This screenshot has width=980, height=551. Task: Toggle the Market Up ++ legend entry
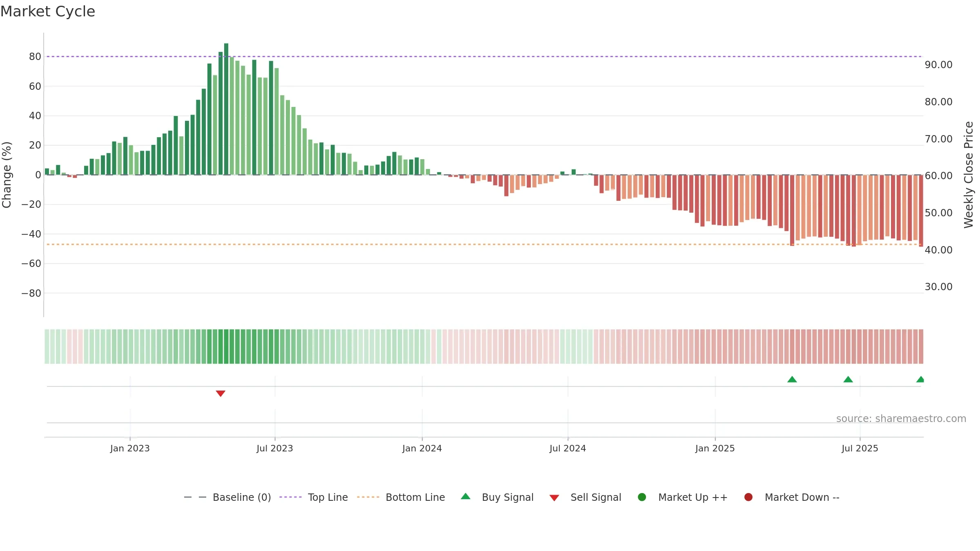[x=683, y=497]
